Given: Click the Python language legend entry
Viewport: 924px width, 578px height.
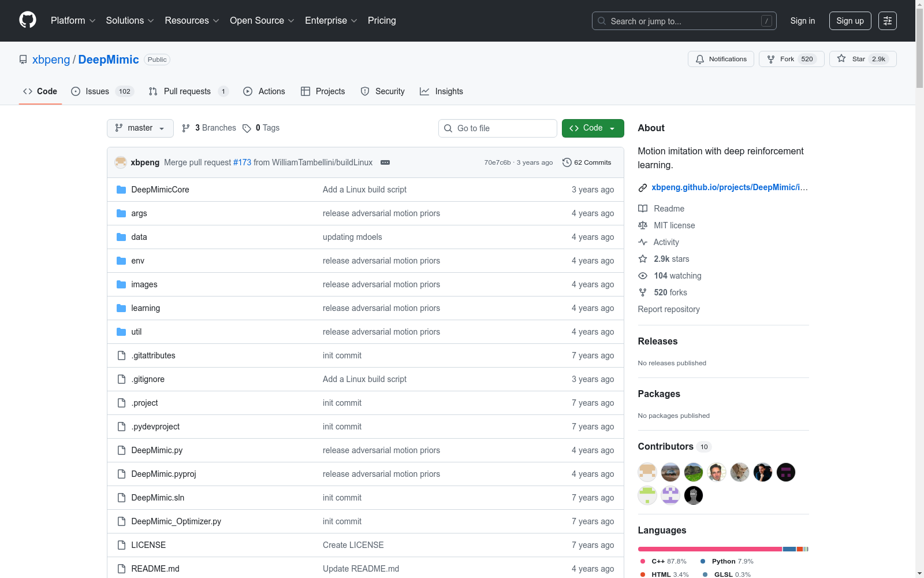Looking at the screenshot, I should coord(726,561).
